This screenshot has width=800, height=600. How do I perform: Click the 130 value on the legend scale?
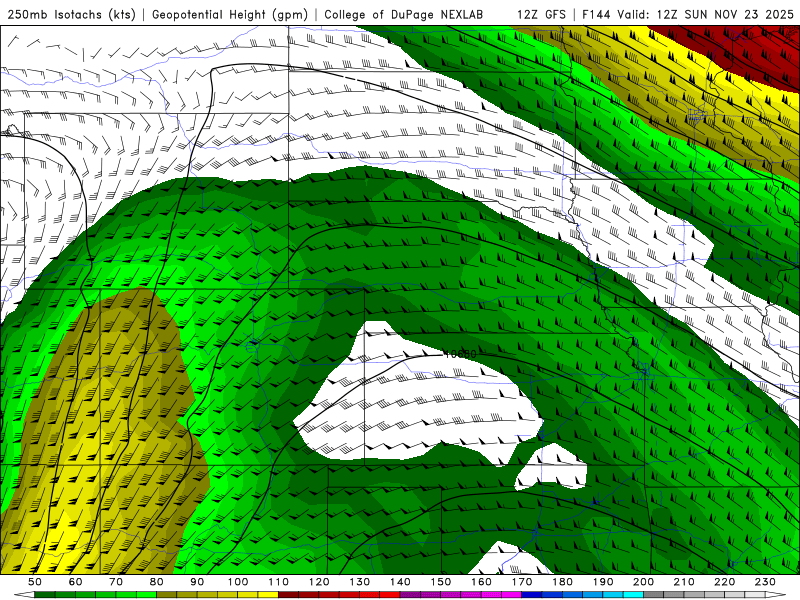coord(360,582)
